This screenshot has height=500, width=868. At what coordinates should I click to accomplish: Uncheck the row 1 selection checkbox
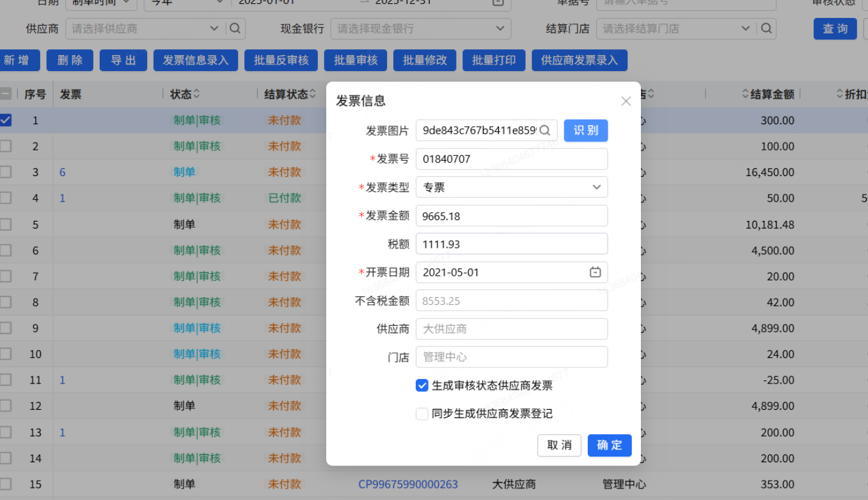click(x=6, y=120)
